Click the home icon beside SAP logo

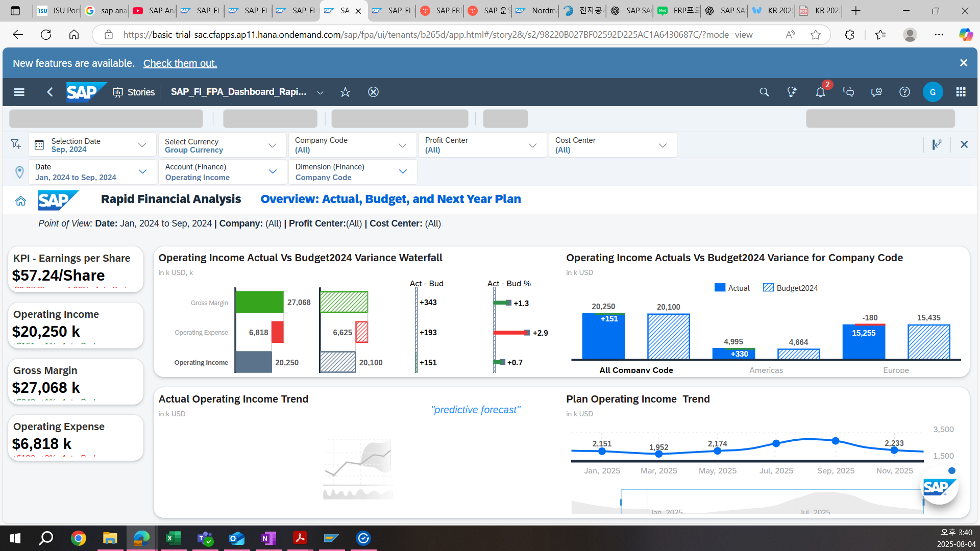[x=20, y=201]
